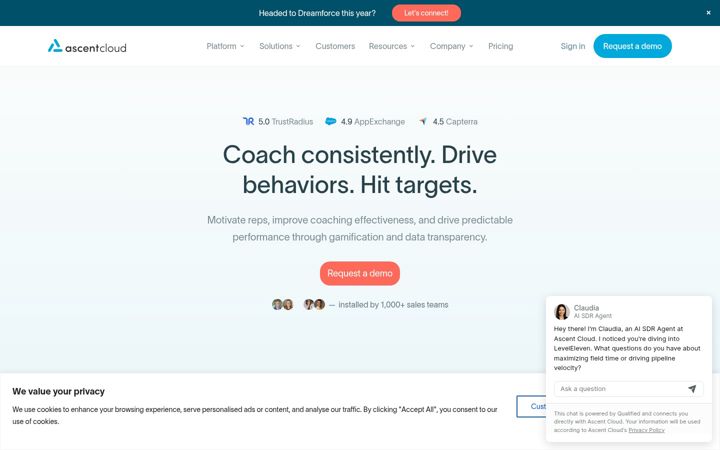720x450 pixels.
Task: Open the Company dropdown chevron
Action: tap(471, 46)
